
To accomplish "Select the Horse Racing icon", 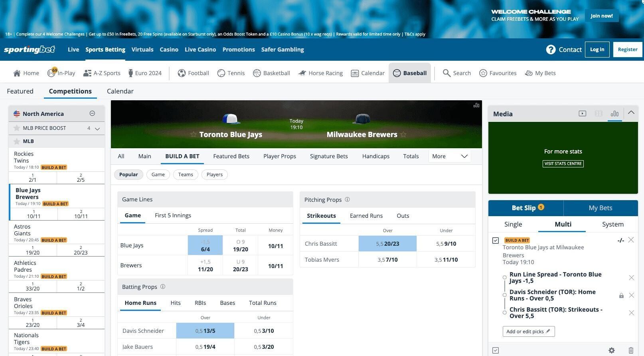I will coord(302,73).
